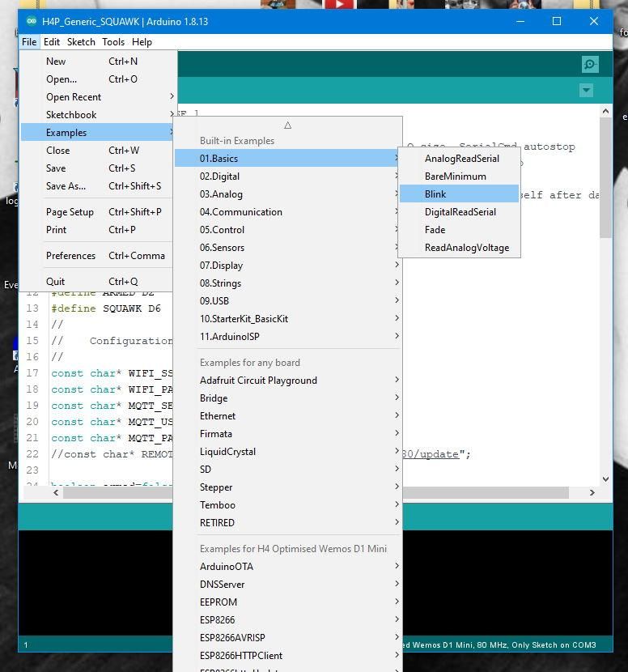Screen dimensions: 628x672
Task: Choose Save from File menu
Action: (96, 168)
